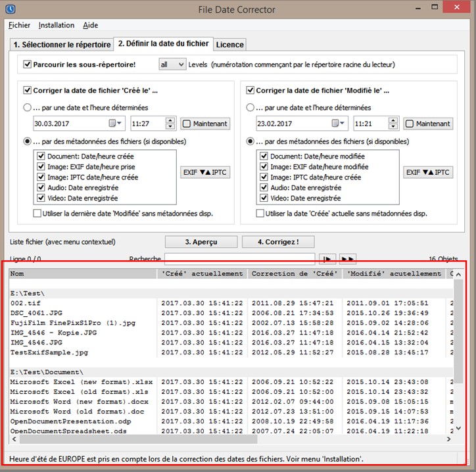The width and height of the screenshot is (476, 472).
Task: Uncheck 'Image: EXIF date/heure prise' option
Action: tap(41, 166)
